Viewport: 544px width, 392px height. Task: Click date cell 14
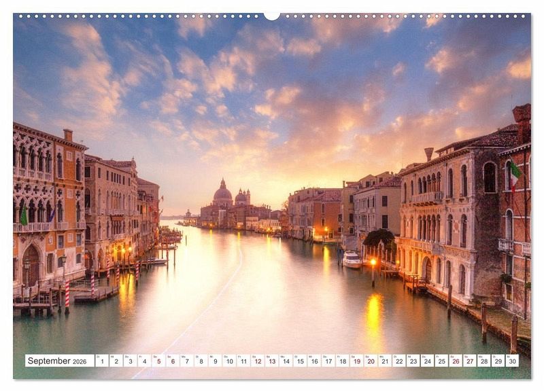point(286,361)
